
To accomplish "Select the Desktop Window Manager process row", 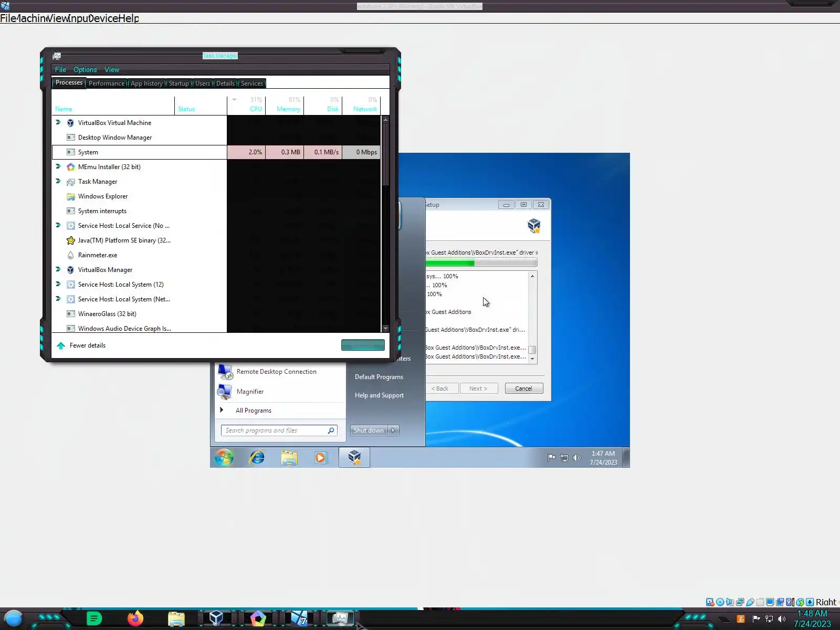I will click(x=216, y=138).
